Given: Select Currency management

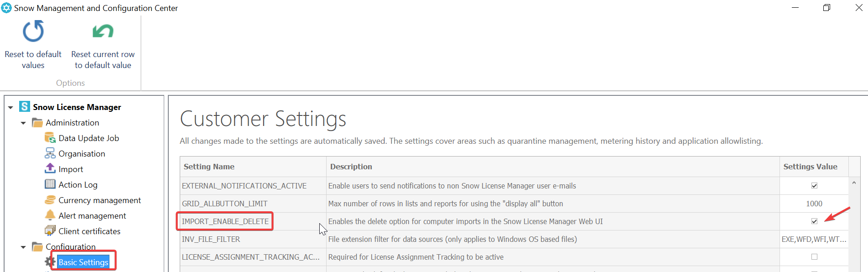Looking at the screenshot, I should 99,200.
